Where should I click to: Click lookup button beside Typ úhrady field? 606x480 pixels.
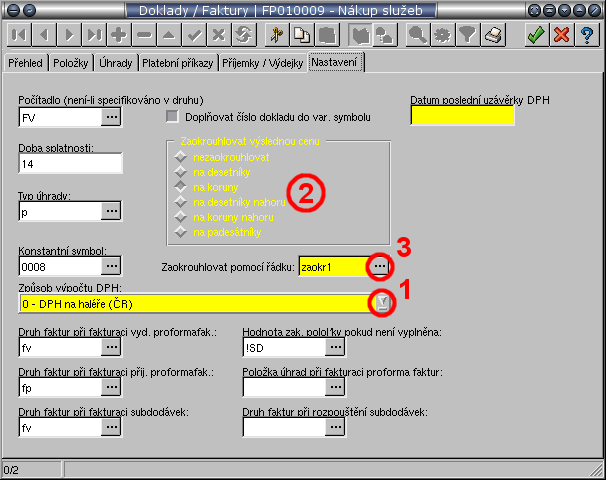pyautogui.click(x=111, y=212)
